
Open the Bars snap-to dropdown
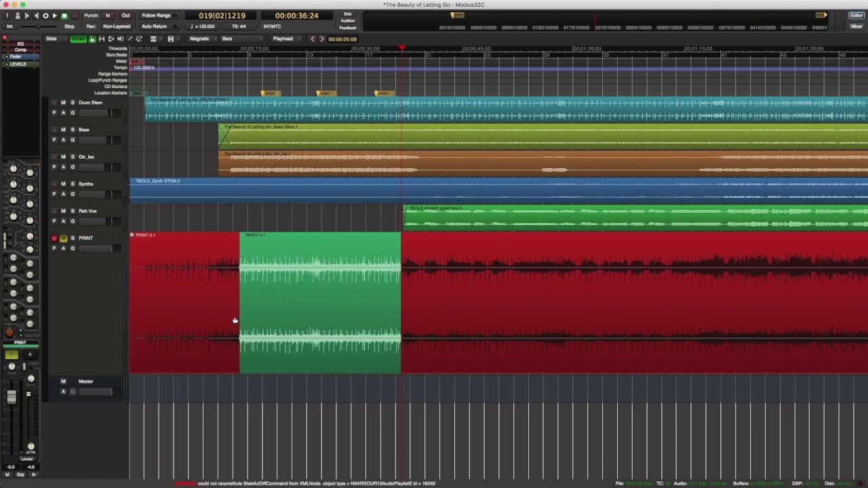coord(243,39)
